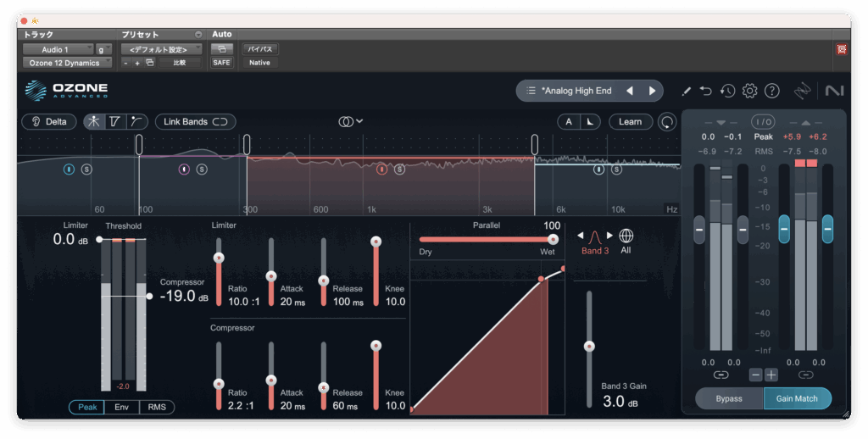Screen dimensions: 868x439
Task: Expand the stereo mode overlapping-circles dropdown
Action: [350, 122]
